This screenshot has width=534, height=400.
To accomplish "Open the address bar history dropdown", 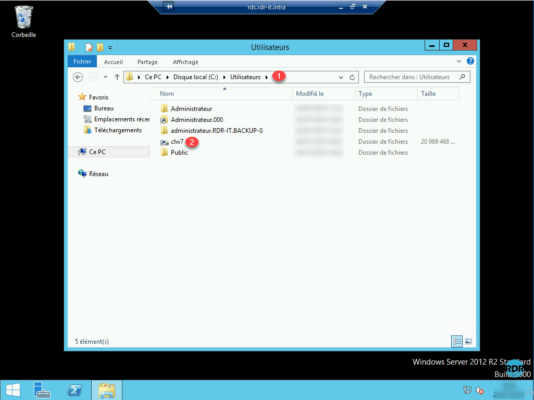I will (341, 77).
